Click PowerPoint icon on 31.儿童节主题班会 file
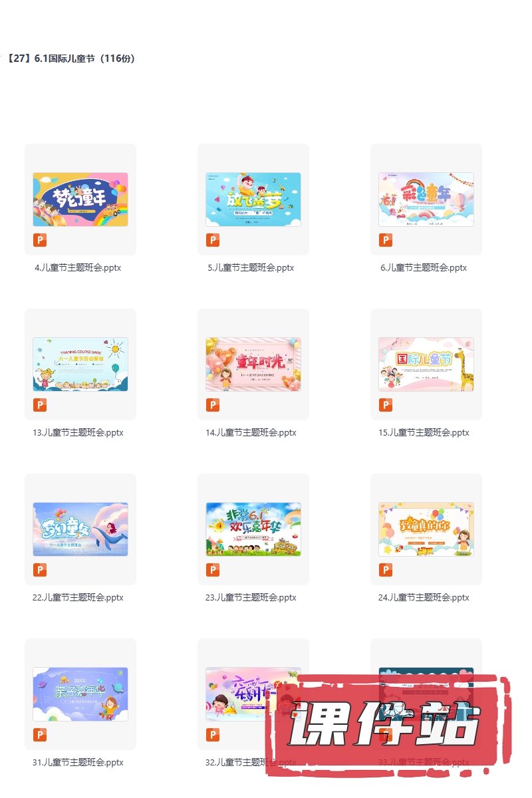 click(40, 735)
